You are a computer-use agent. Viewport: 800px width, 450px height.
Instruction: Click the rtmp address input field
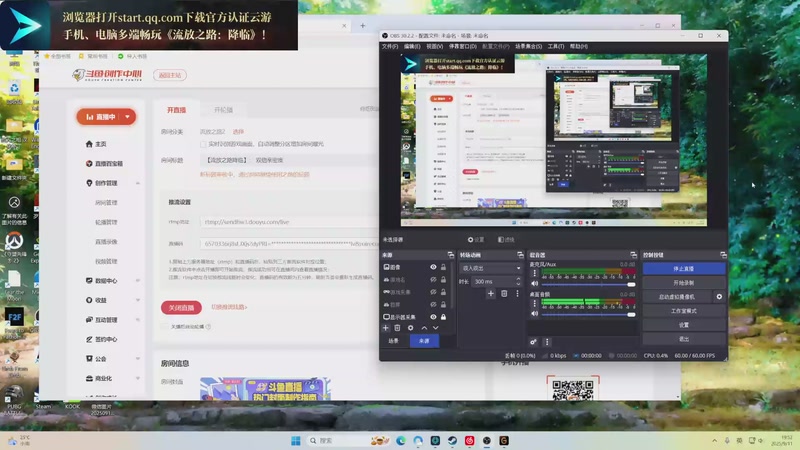pos(289,222)
